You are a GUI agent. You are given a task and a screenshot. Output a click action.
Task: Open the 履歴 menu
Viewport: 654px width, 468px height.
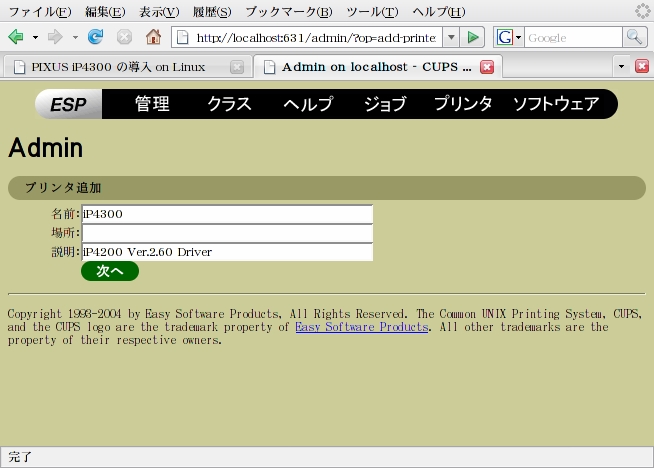pos(212,12)
